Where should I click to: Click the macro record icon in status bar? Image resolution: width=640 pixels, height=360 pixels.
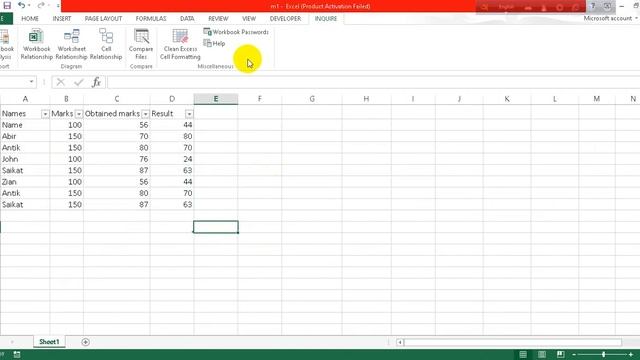pos(17,355)
